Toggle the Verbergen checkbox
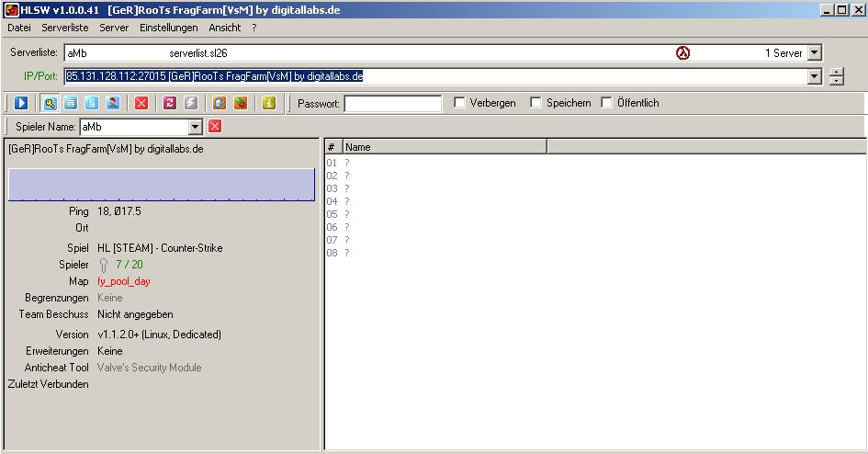This screenshot has width=868, height=454. pos(459,102)
